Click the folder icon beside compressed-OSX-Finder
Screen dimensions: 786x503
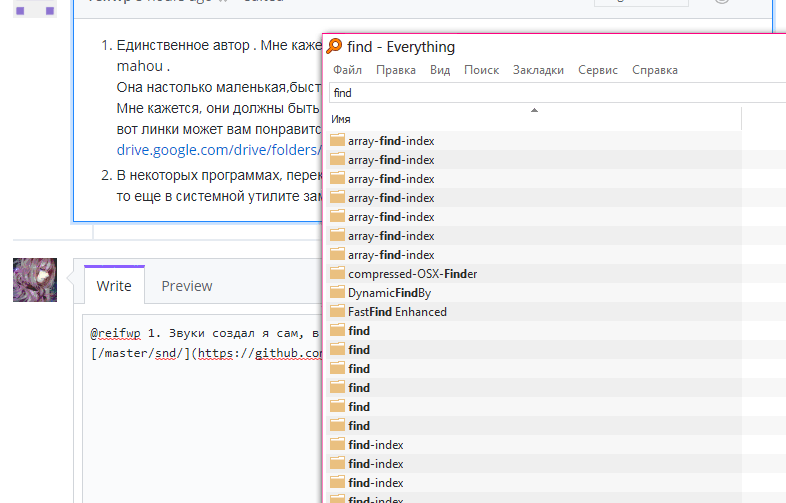tap(337, 273)
